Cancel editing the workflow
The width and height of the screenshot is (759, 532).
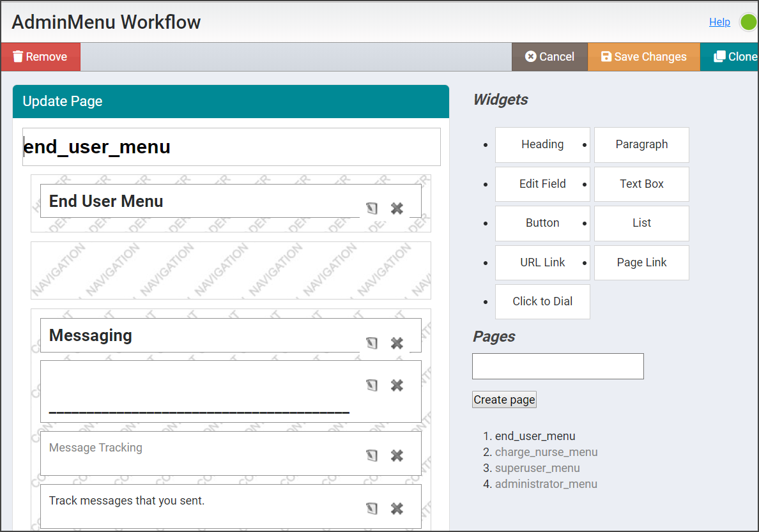[x=549, y=56]
